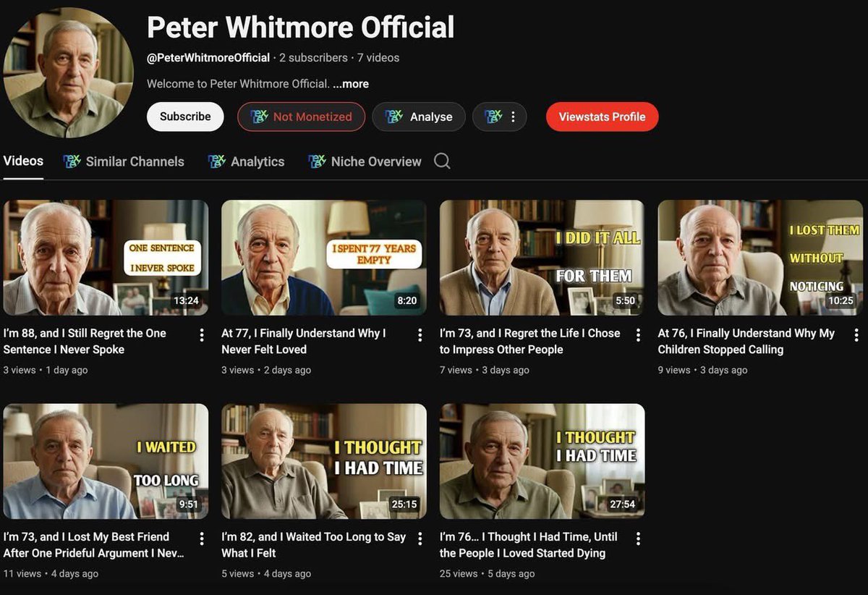Open title 'At 77, I Finally Understand'
The height and width of the screenshot is (595, 868).
click(304, 341)
